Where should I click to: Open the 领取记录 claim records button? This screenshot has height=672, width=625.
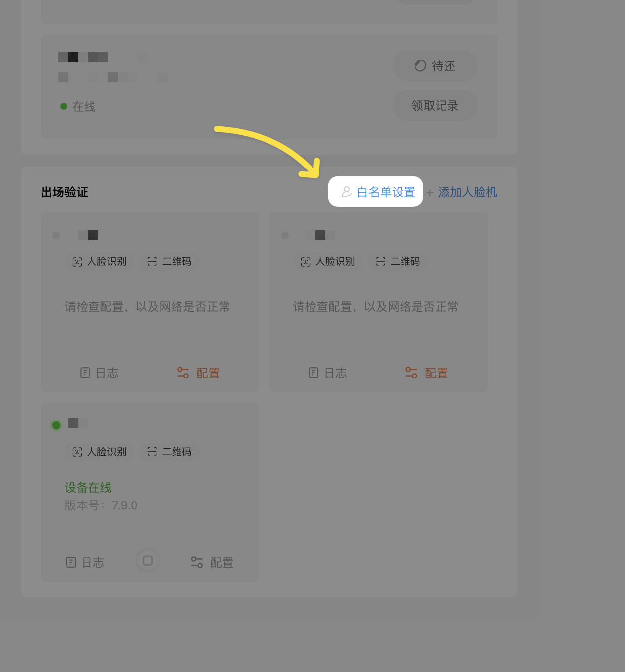click(435, 105)
